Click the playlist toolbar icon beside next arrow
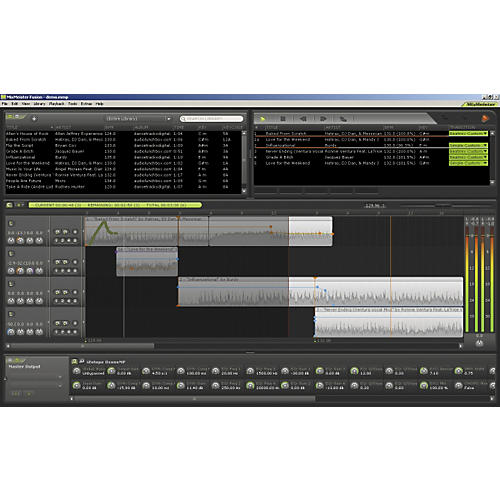 click(x=343, y=119)
